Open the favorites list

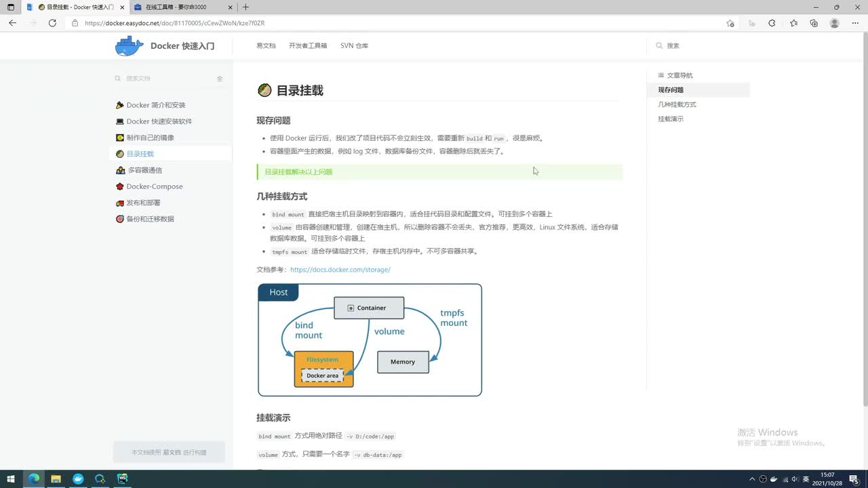tap(793, 23)
